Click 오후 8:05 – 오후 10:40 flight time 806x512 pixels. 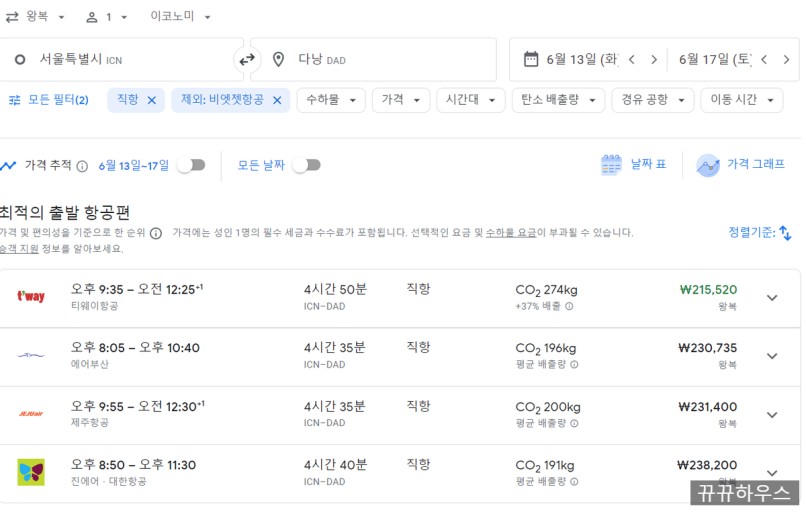coord(135,348)
